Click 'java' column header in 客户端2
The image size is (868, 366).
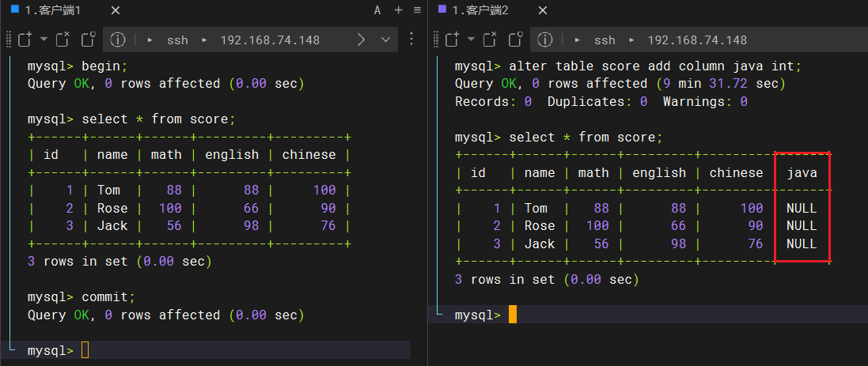(x=802, y=173)
